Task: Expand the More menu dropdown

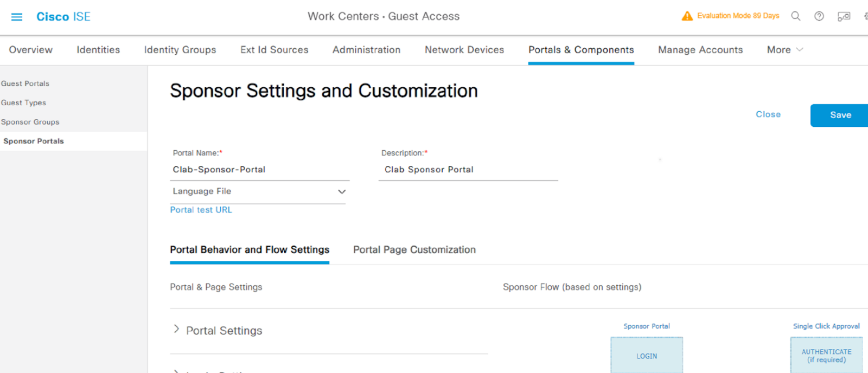Action: (x=785, y=50)
